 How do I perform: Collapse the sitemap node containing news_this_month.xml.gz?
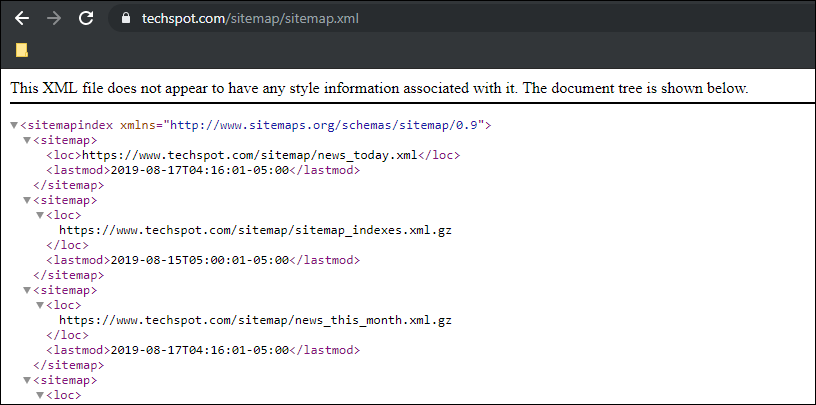coord(27,290)
